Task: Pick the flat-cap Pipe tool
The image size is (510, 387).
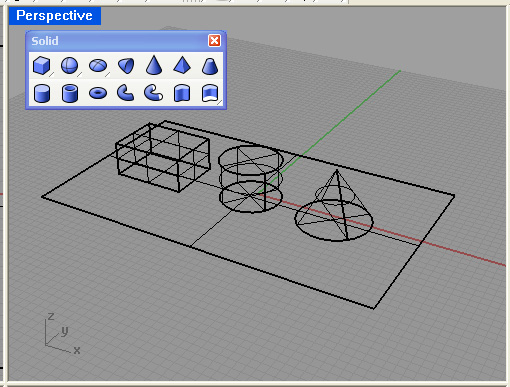Action: [x=126, y=93]
